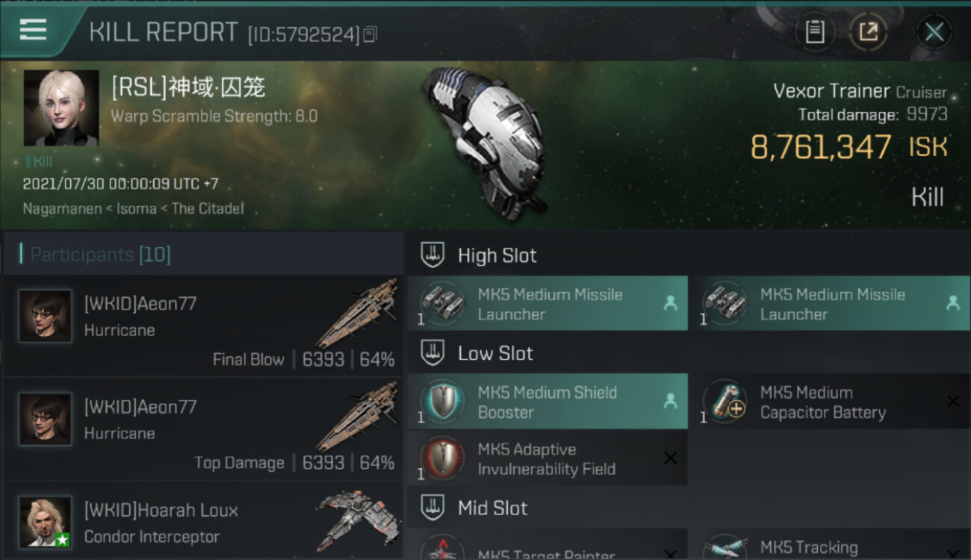Viewport: 971px width, 560px height.
Task: Select Aeon77 Top Damage participant row
Action: click(x=203, y=429)
